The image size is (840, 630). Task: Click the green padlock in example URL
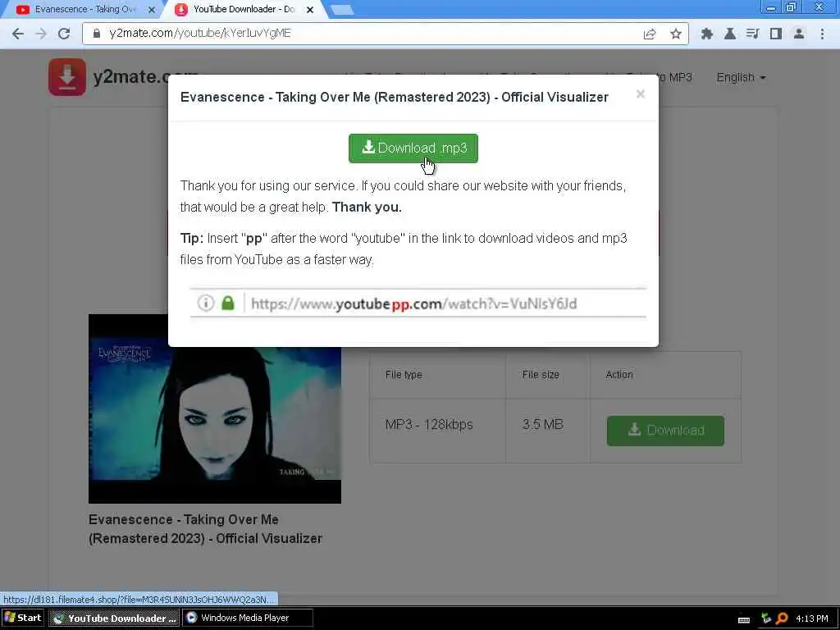point(228,304)
